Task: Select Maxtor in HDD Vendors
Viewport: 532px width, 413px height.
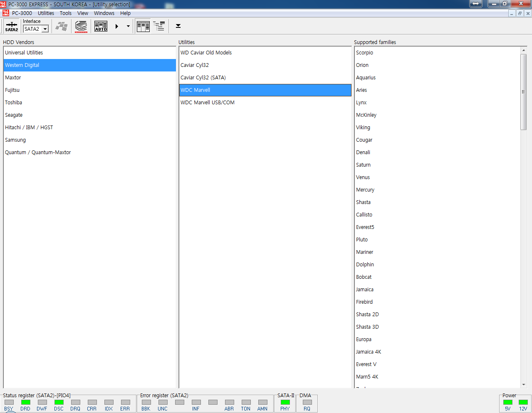Action: pos(90,78)
